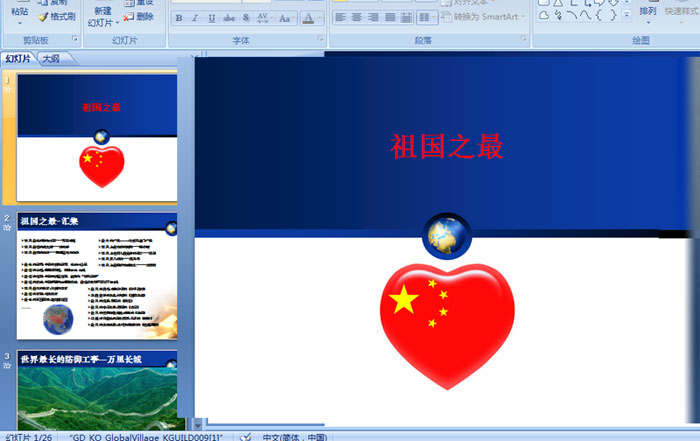Center text in paragraph group
The height and width of the screenshot is (441, 700).
[x=357, y=17]
